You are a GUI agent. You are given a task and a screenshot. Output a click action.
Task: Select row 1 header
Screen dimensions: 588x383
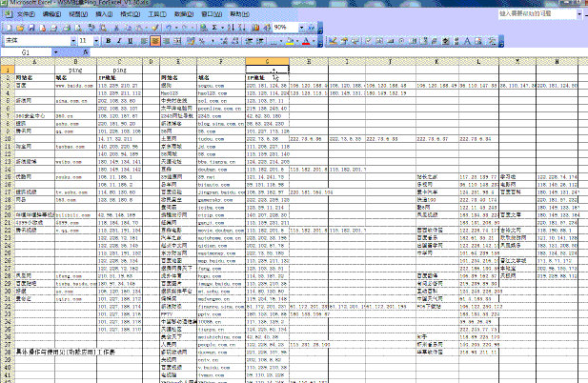pyautogui.click(x=8, y=70)
